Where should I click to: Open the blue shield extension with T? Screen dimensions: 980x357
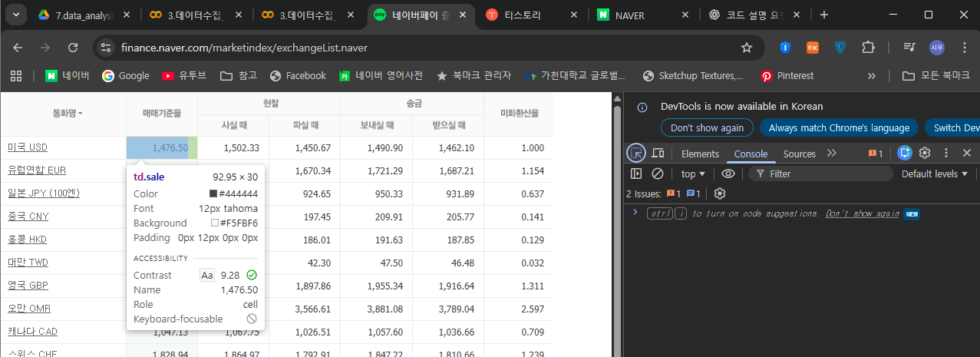coord(840,48)
